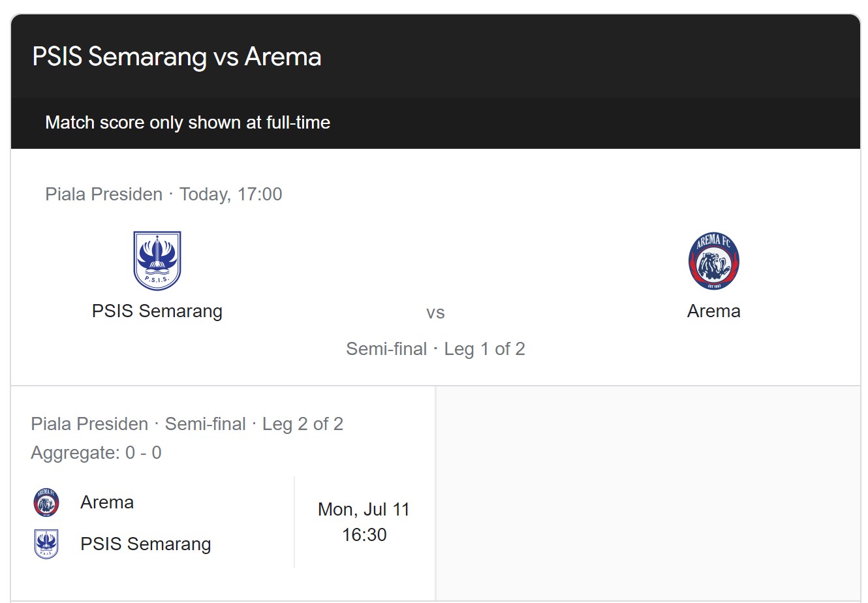868x603 pixels.
Task: Select small PSIS logo in Leg 2 card
Action: click(46, 544)
